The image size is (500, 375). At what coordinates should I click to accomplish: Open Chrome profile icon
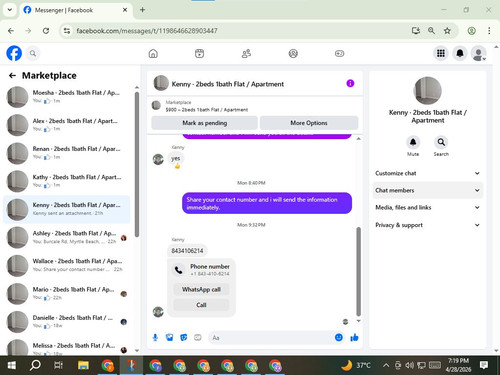(x=471, y=31)
